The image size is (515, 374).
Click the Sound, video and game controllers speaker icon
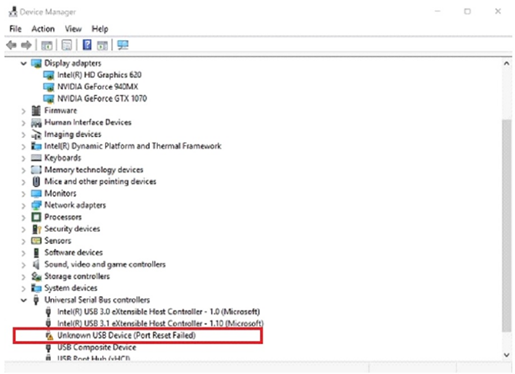point(36,265)
